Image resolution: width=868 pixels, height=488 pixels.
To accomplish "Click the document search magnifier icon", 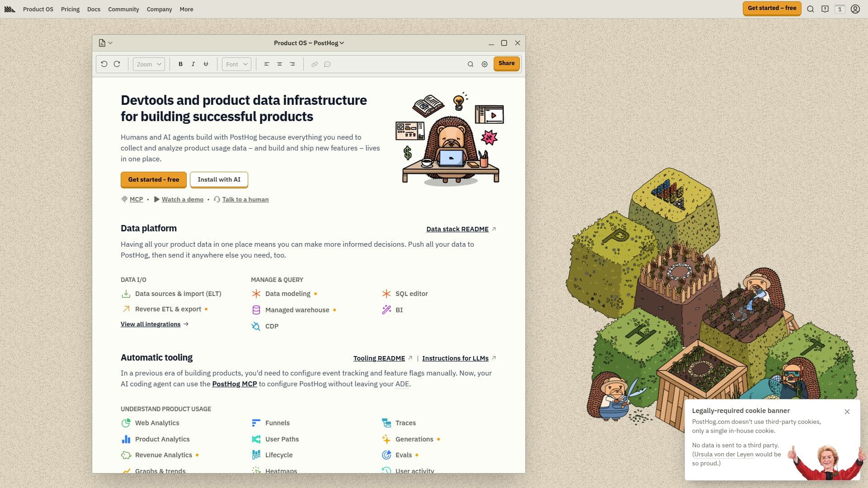I will (x=471, y=64).
